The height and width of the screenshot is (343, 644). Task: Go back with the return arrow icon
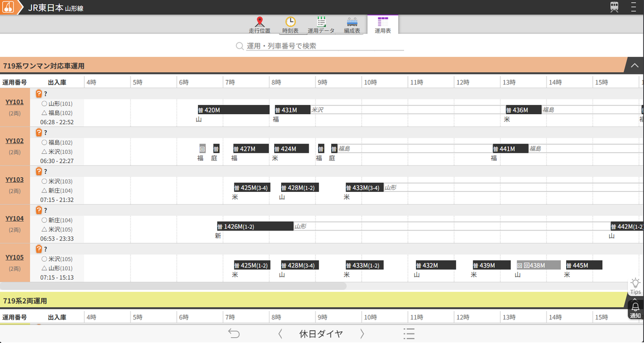(x=234, y=333)
